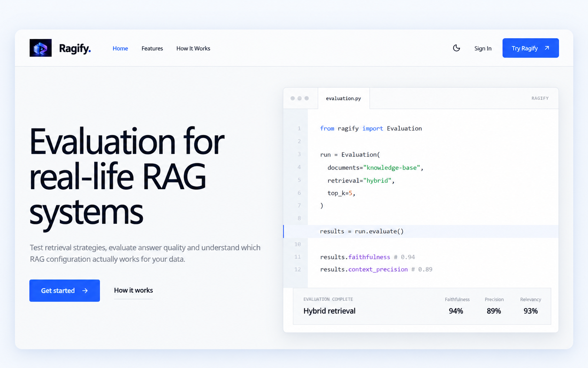The image size is (588, 368).
Task: Toggle dark mode with the moon icon
Action: coord(456,48)
